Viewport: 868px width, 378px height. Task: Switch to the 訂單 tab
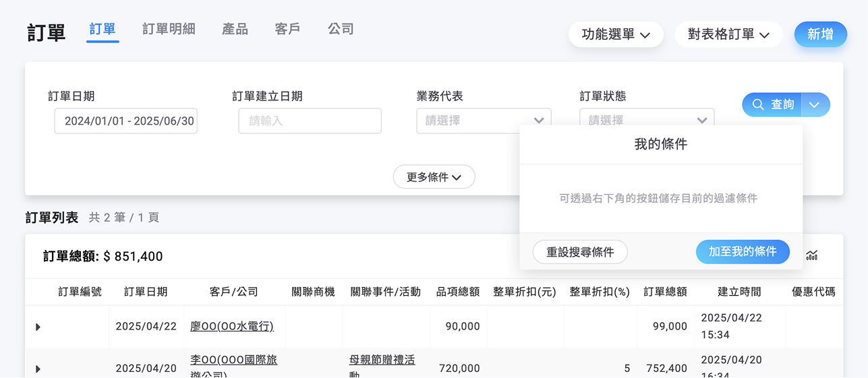(x=103, y=30)
